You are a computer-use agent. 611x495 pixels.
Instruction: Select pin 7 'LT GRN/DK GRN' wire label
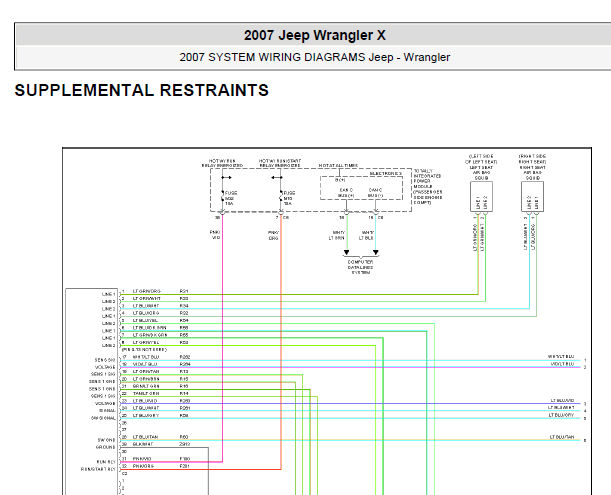click(x=150, y=335)
